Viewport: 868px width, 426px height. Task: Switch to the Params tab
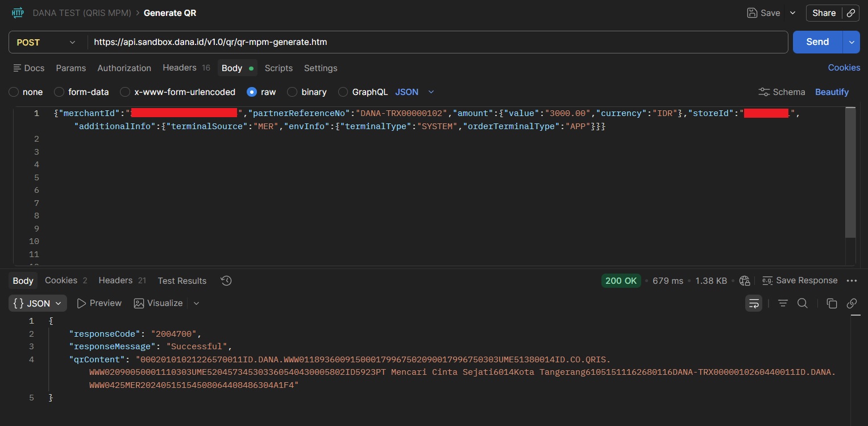[x=71, y=68]
